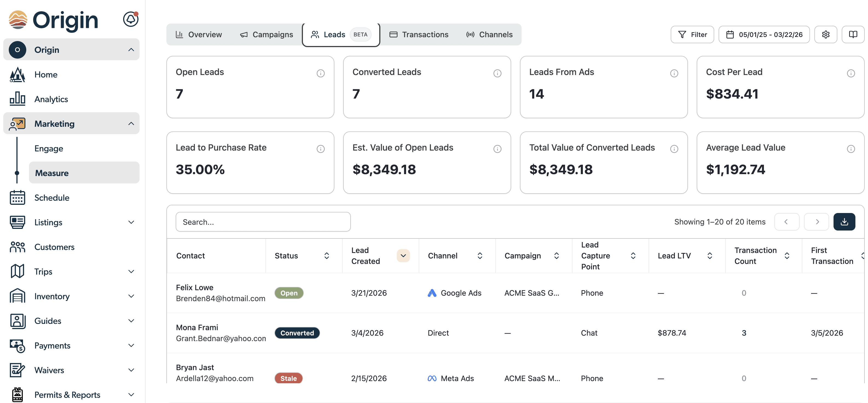Collapse the Marketing sidebar section
Screen dimensions: 868x403
(x=131, y=124)
